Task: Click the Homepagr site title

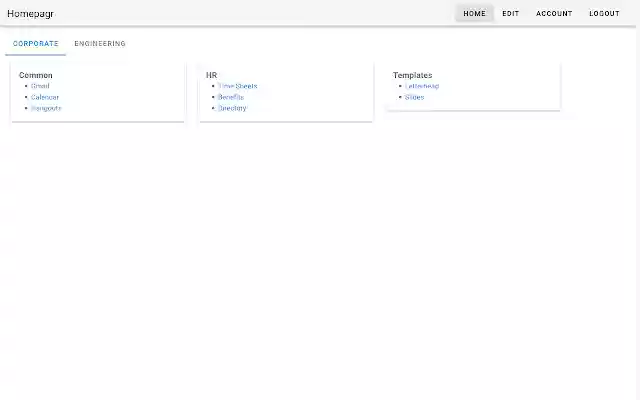Action: pos(30,13)
